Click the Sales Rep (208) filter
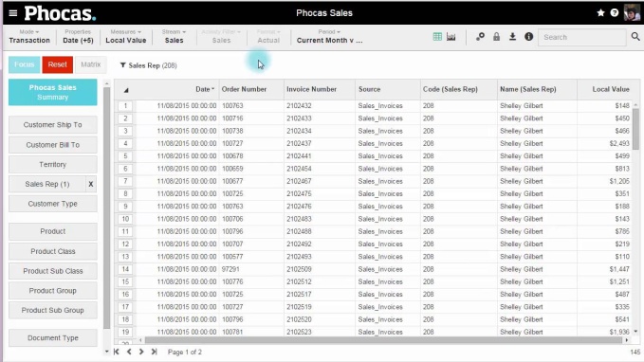The height and width of the screenshot is (362, 644). (148, 65)
